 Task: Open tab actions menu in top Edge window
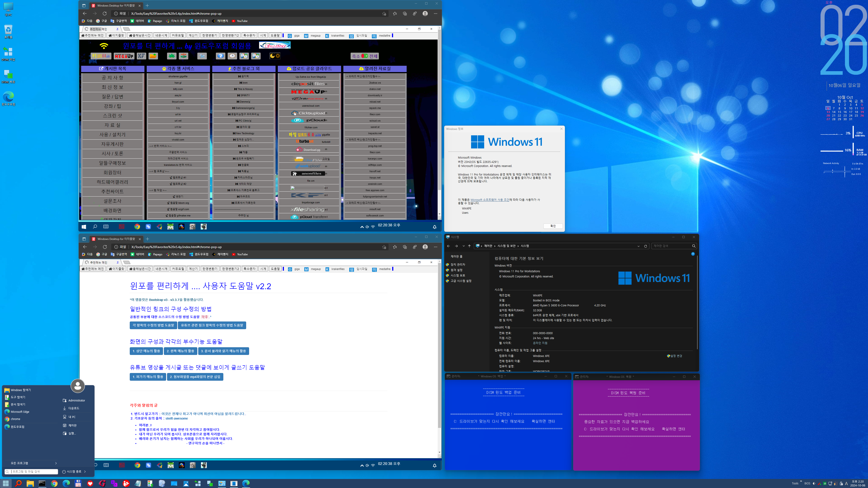point(84,5)
